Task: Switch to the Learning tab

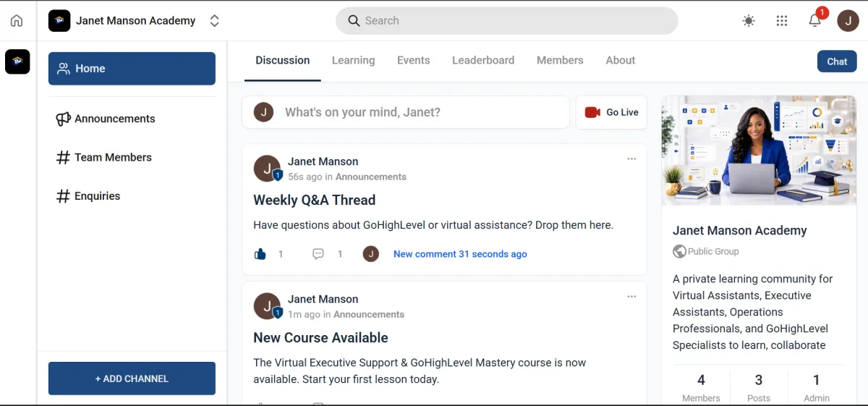Action: [353, 61]
